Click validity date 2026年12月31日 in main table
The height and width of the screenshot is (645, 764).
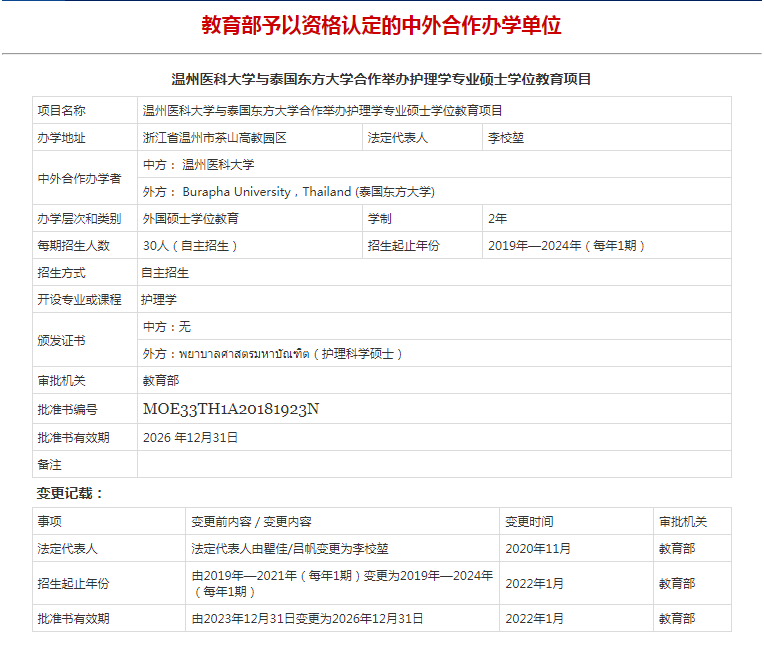click(x=191, y=437)
